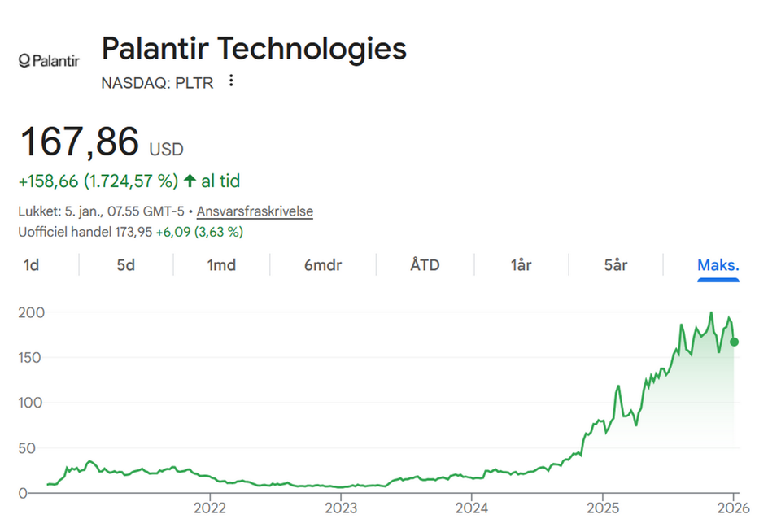Select the 1d time range tab
The width and height of the screenshot is (781, 532).
click(x=31, y=265)
